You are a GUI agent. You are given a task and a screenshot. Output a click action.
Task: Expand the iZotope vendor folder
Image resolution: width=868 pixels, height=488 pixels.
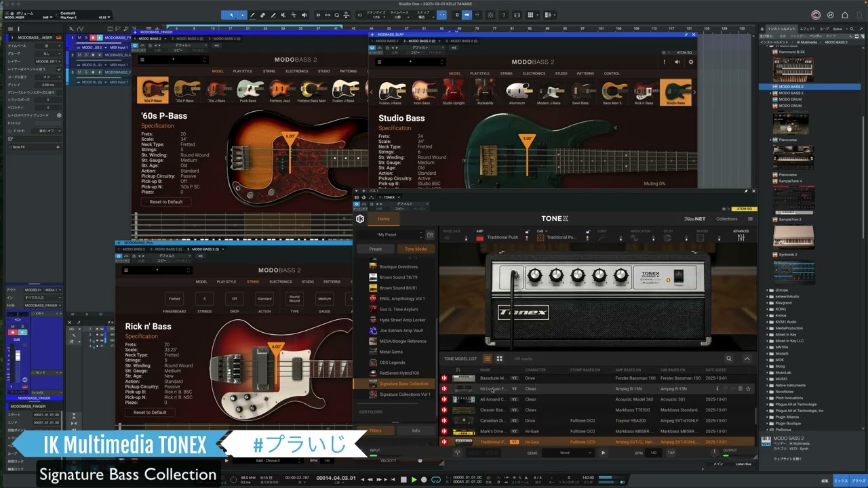coord(768,290)
